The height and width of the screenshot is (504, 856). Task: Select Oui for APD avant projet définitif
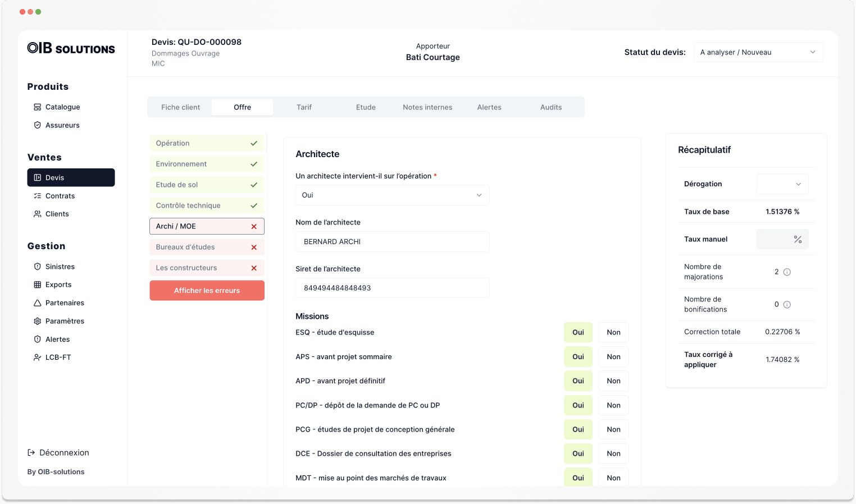pyautogui.click(x=578, y=381)
